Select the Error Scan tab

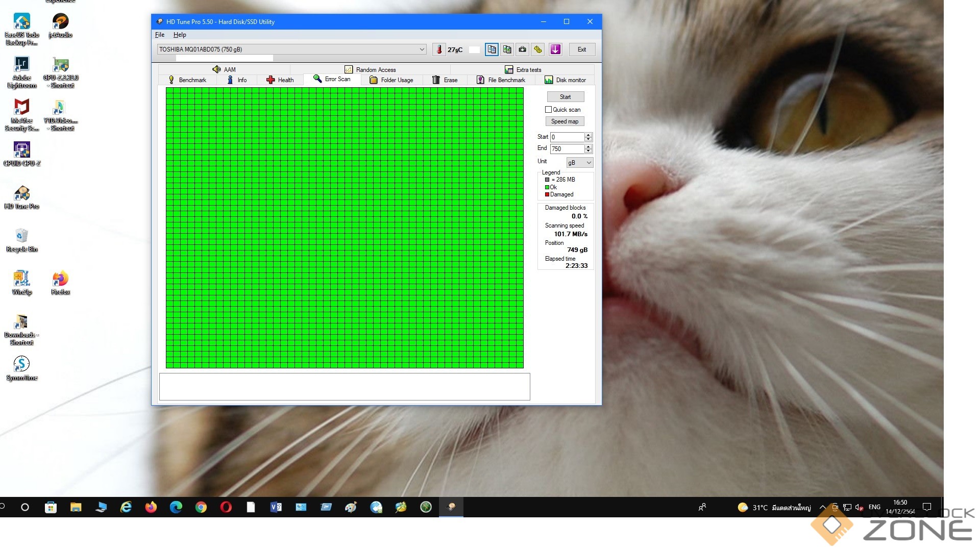point(332,79)
